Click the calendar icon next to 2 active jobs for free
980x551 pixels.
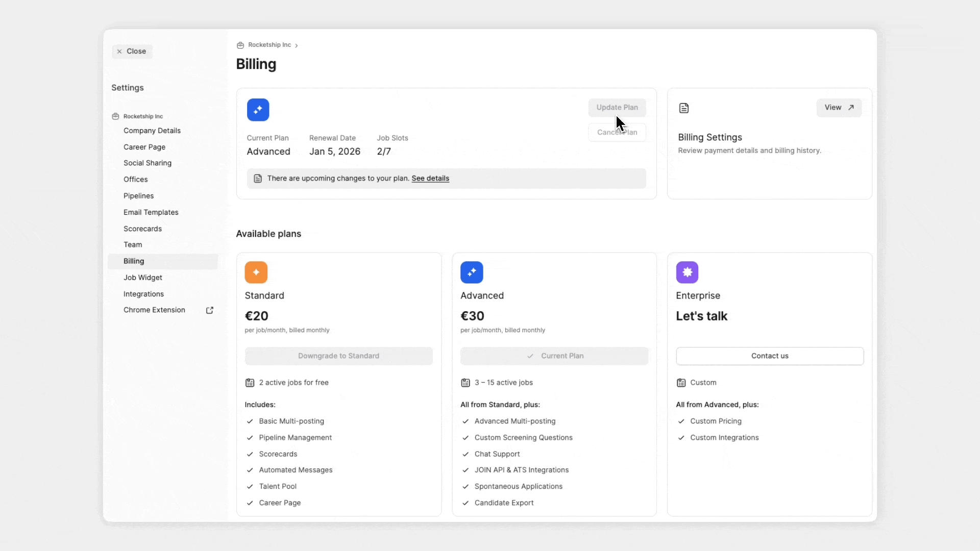coord(250,383)
